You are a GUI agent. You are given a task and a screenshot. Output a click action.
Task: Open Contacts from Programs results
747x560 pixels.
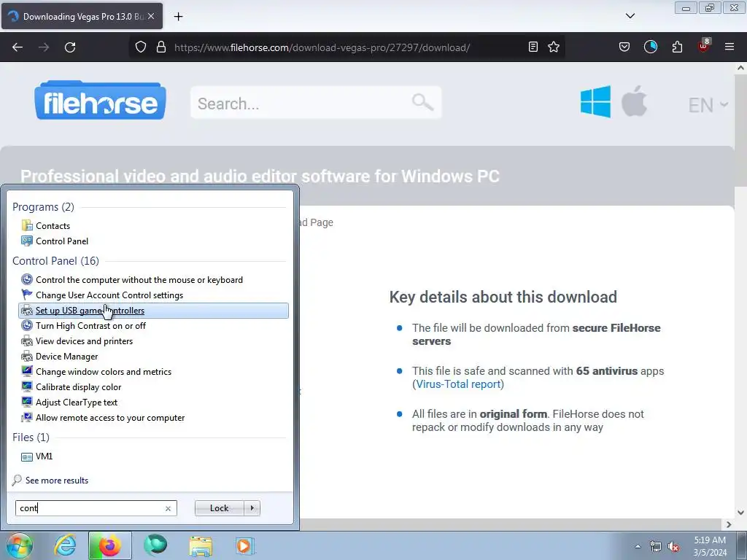[53, 226]
